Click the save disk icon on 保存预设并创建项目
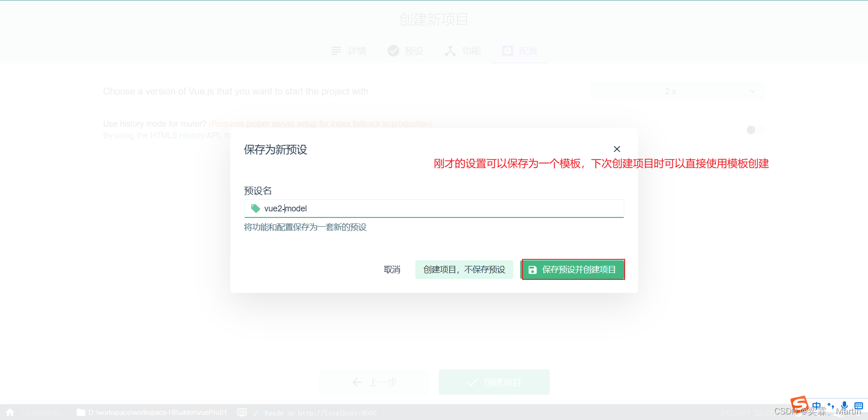This screenshot has width=868, height=420. (532, 270)
